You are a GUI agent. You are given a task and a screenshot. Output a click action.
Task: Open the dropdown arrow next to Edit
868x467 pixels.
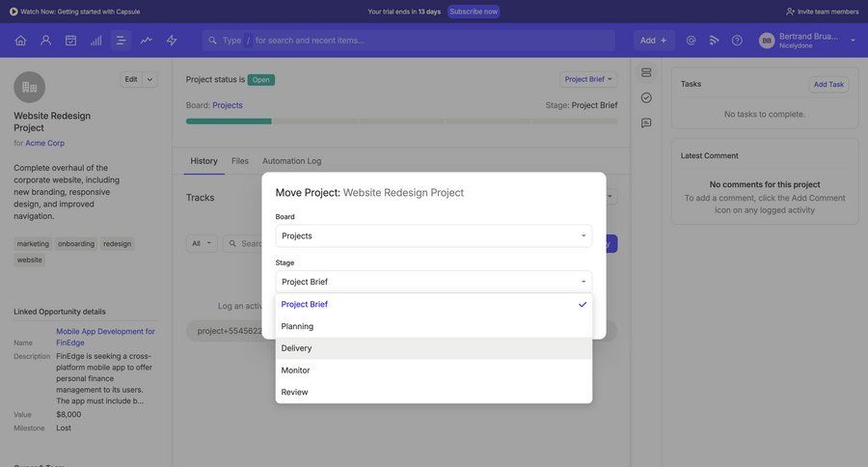(x=150, y=79)
